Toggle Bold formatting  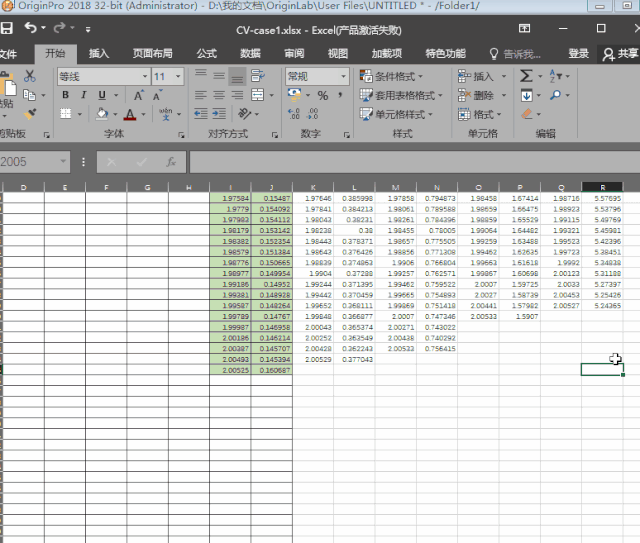(x=65, y=96)
